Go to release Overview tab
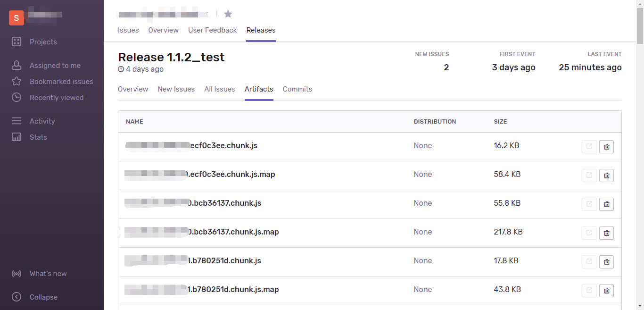 tap(133, 89)
